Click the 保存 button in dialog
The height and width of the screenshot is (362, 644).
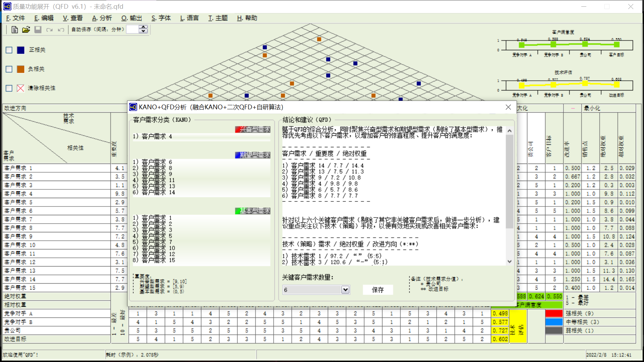[x=378, y=290]
